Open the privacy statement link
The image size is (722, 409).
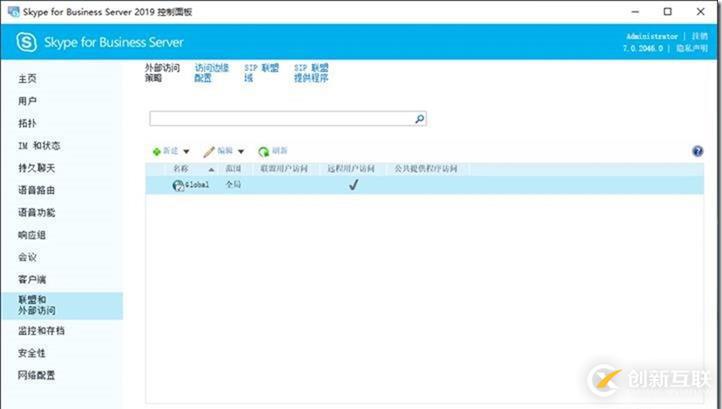pyautogui.click(x=692, y=48)
